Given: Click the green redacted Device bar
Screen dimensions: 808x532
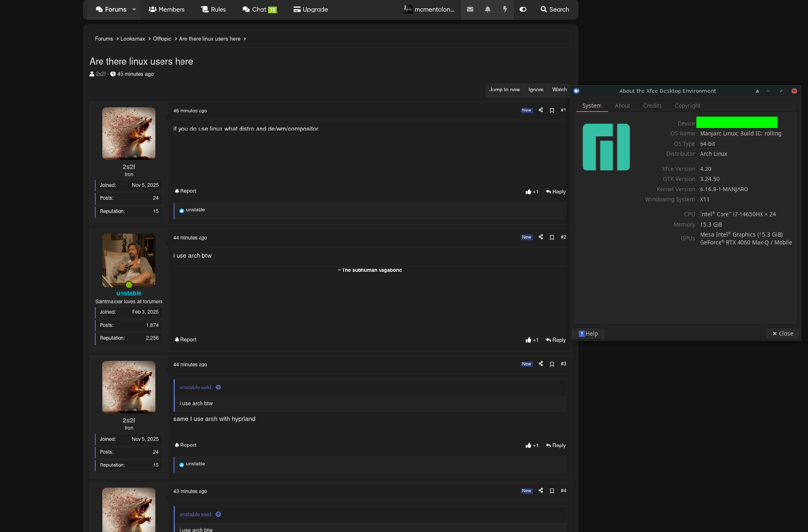Looking at the screenshot, I should point(737,122).
